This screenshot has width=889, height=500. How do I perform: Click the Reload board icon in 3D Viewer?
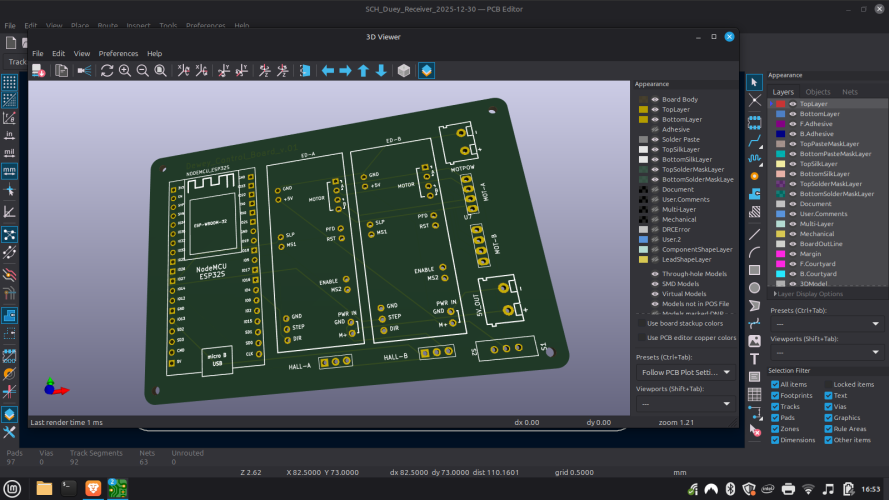click(107, 71)
